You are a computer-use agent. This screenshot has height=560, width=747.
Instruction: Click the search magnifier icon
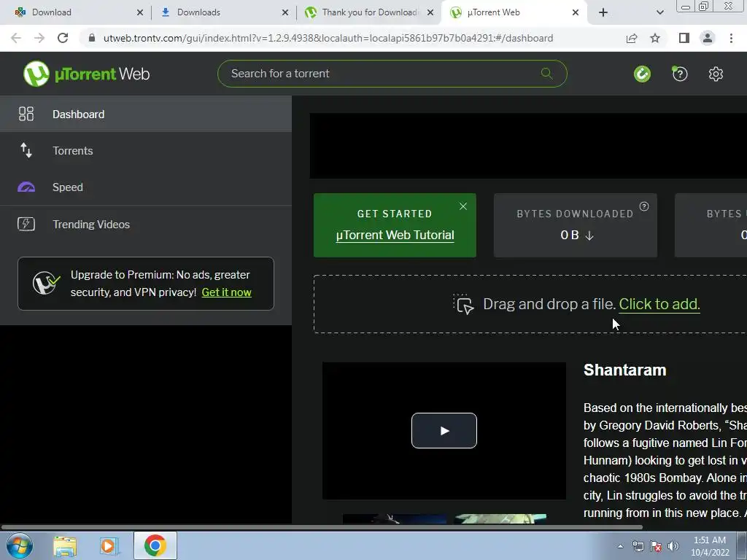coord(547,74)
